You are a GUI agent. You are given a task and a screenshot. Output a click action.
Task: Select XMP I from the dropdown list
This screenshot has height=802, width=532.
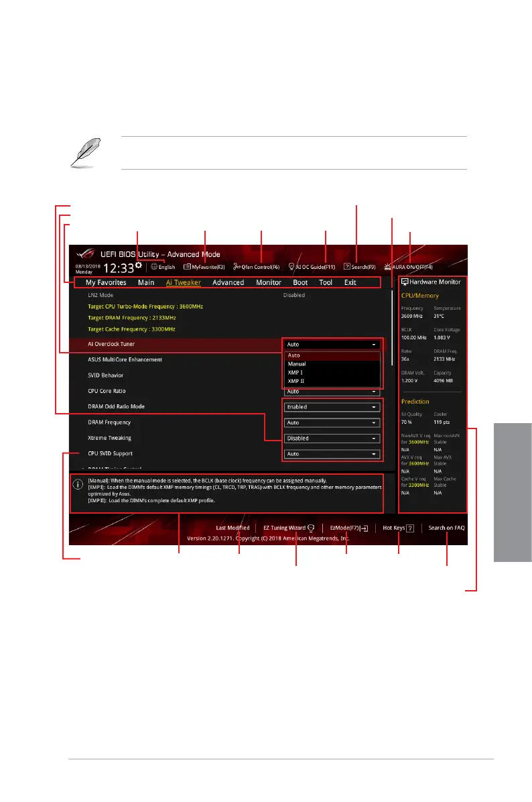[332, 373]
